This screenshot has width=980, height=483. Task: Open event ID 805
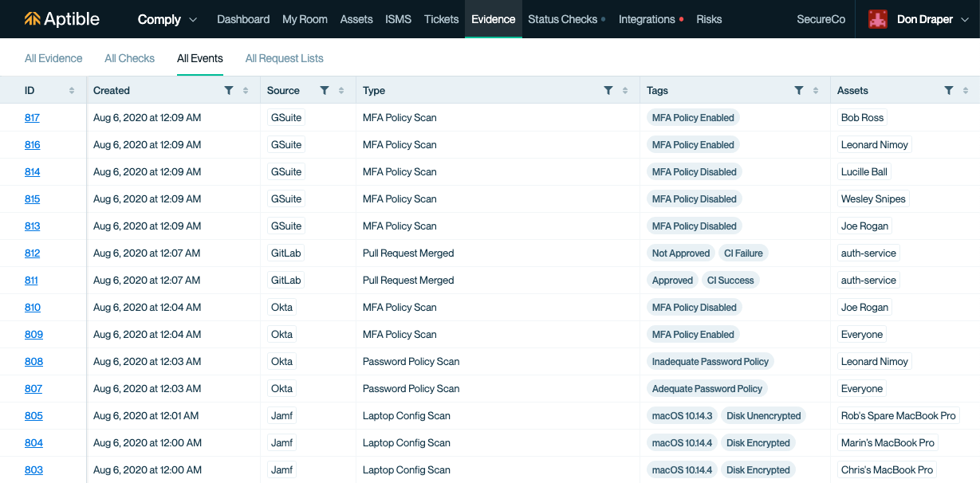click(34, 416)
